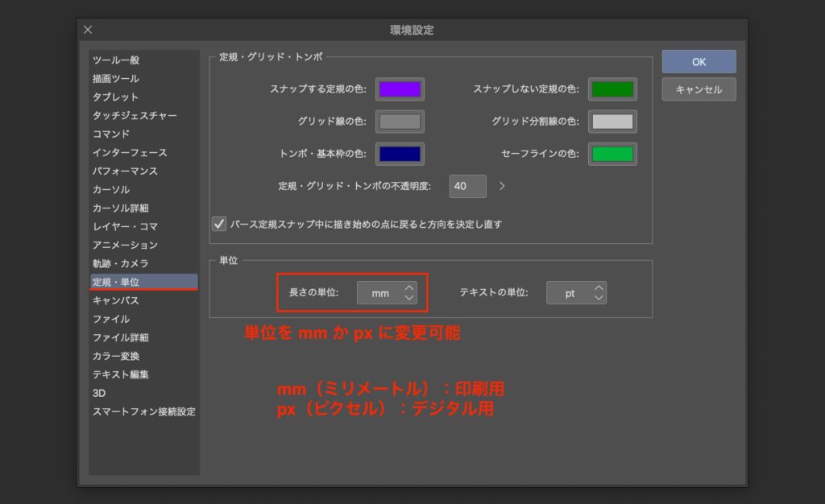Select キャンバス in the category list
Screen dimensions: 825x504
tap(116, 300)
